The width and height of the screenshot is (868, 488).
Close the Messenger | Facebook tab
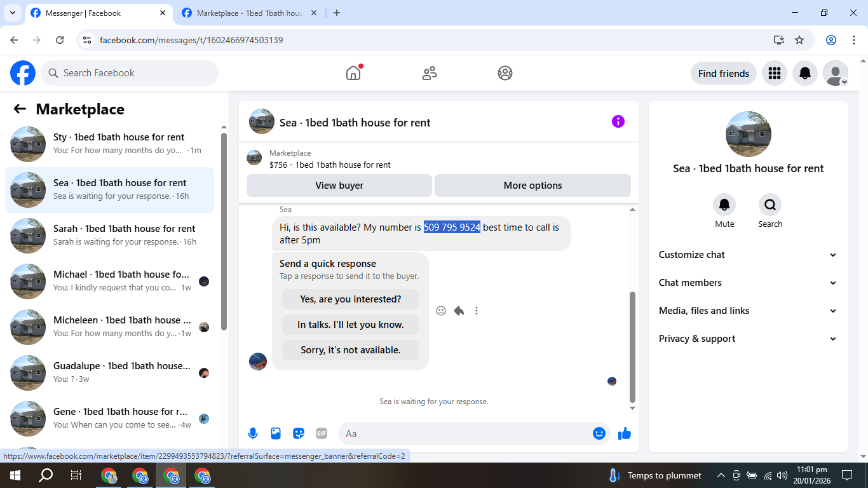pos(162,13)
